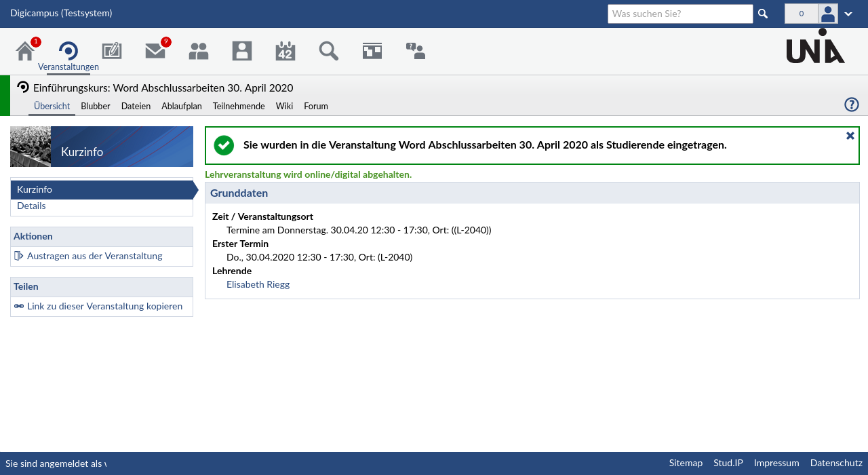Dismiss the green success message

coord(850,136)
